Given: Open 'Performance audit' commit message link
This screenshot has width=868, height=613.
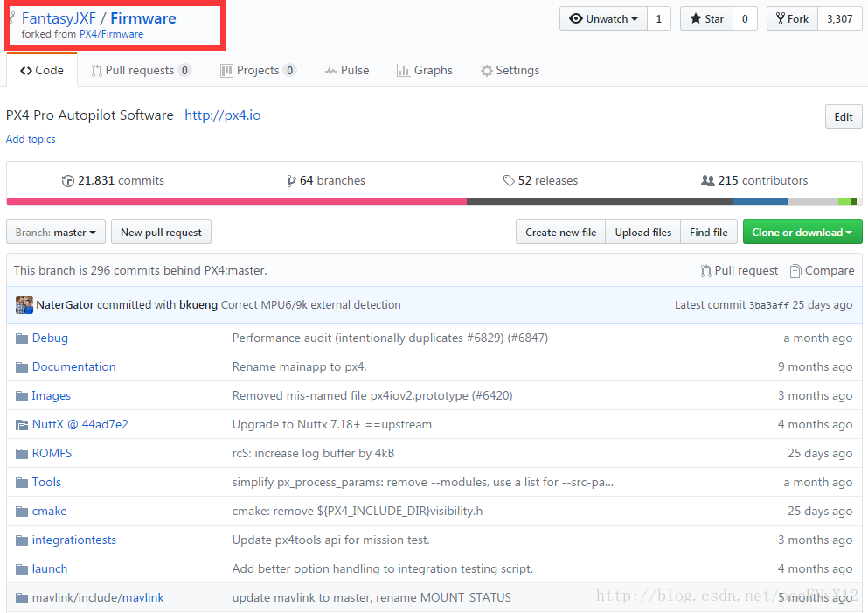Looking at the screenshot, I should coord(390,338).
